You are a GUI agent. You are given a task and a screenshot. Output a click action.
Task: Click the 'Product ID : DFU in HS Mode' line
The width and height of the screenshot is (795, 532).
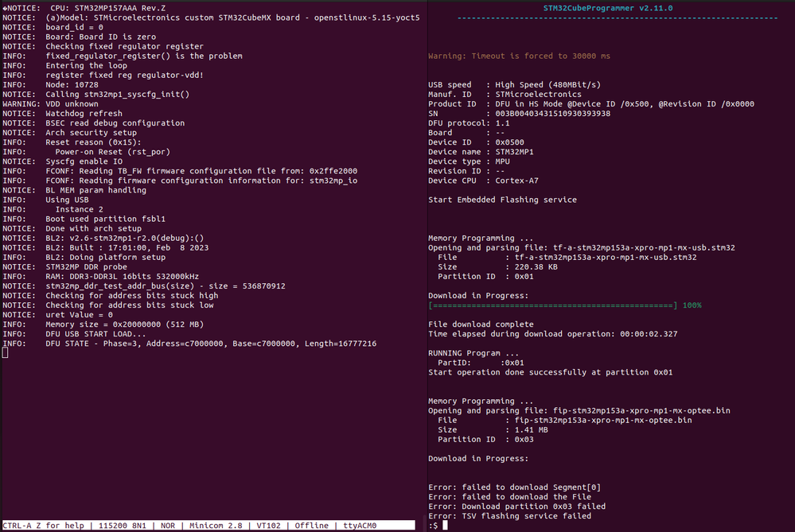pos(591,104)
